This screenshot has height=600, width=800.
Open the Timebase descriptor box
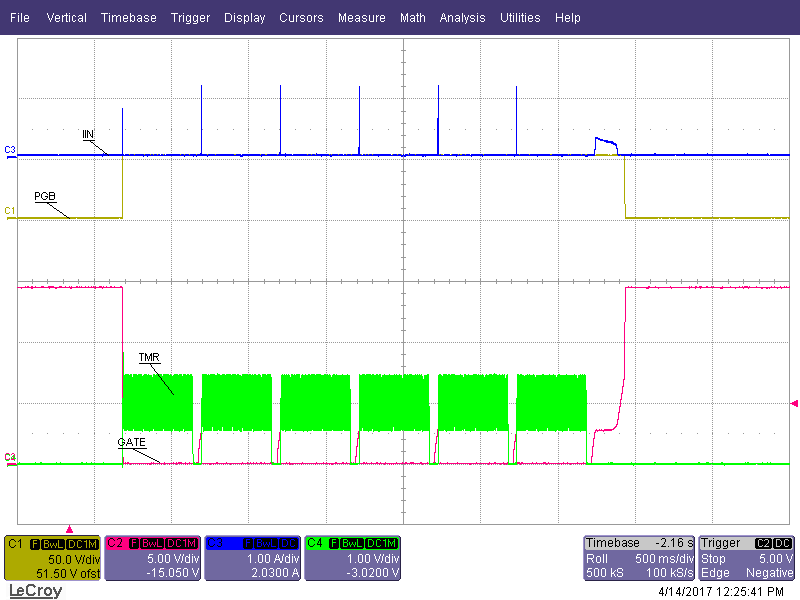pyautogui.click(x=638, y=558)
